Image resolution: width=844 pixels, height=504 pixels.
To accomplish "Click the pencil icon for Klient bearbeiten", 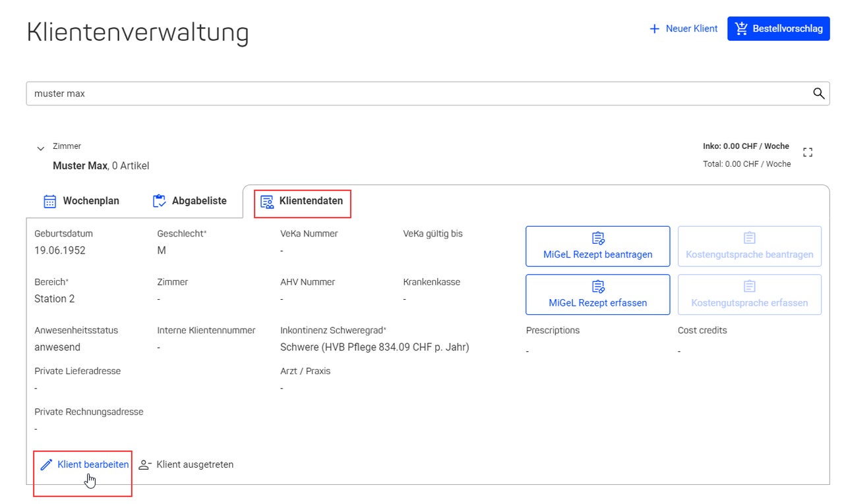I will click(x=45, y=464).
